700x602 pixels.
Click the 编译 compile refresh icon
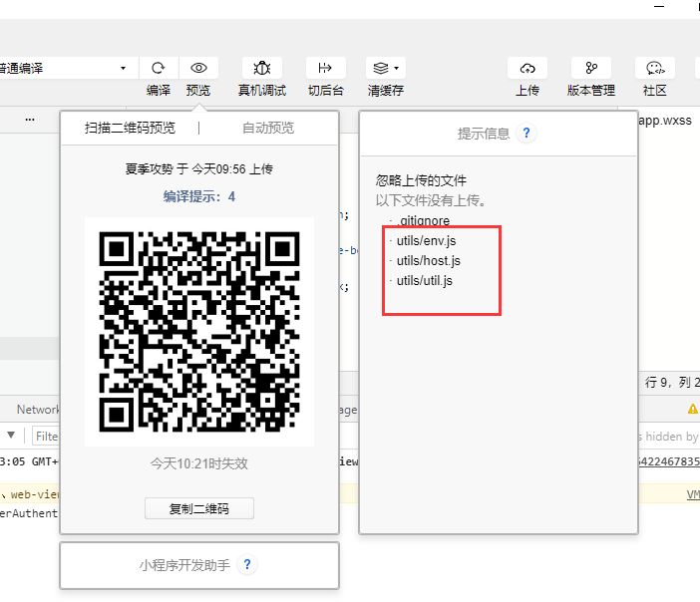point(158,68)
